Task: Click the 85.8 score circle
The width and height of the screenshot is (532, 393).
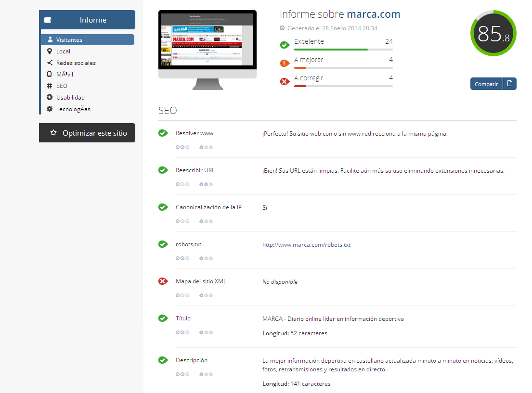Action: point(493,33)
